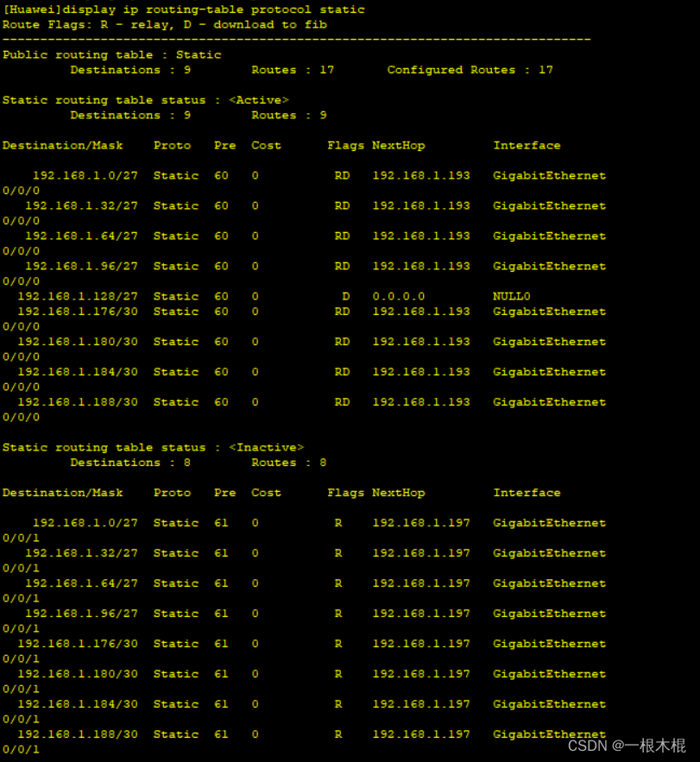Click next hop 192.168.1.193 in the 192.168.1.0/27 row

tap(421, 175)
